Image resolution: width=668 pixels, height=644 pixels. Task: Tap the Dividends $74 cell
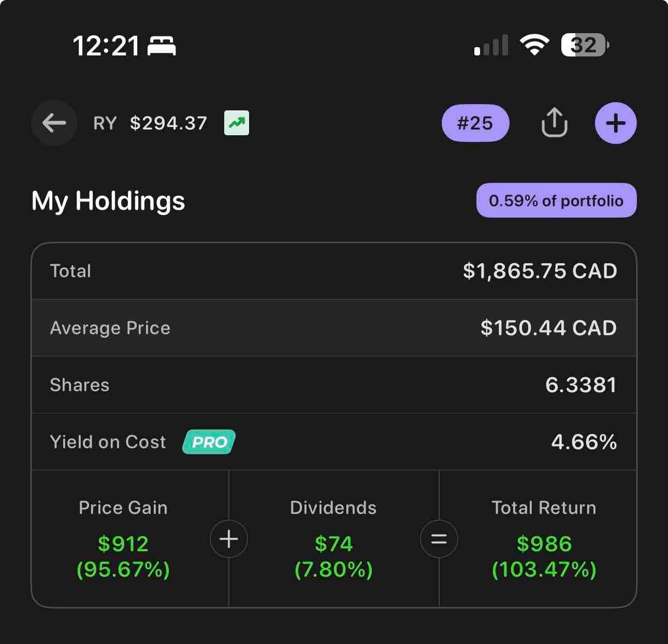(333, 539)
